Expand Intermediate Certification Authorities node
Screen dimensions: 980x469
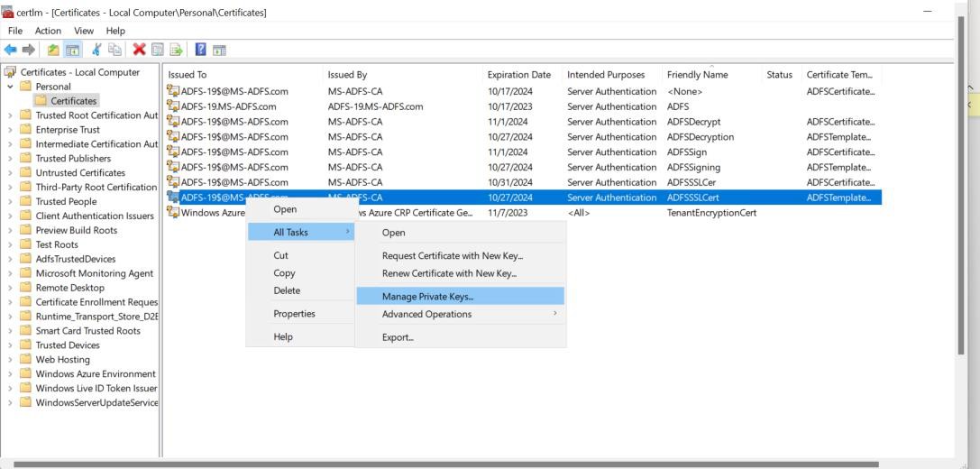(10, 143)
